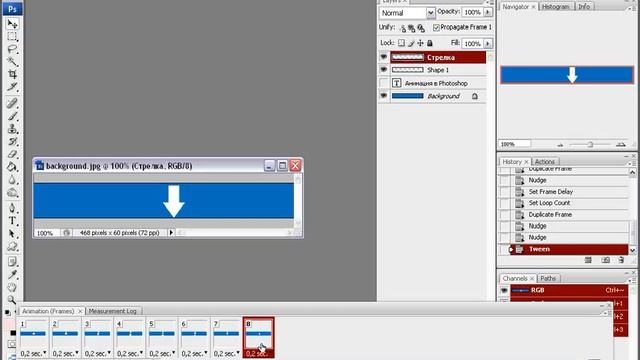The image size is (640, 360).
Task: Adjust the Navigator zoom slider handle
Action: [x=590, y=144]
